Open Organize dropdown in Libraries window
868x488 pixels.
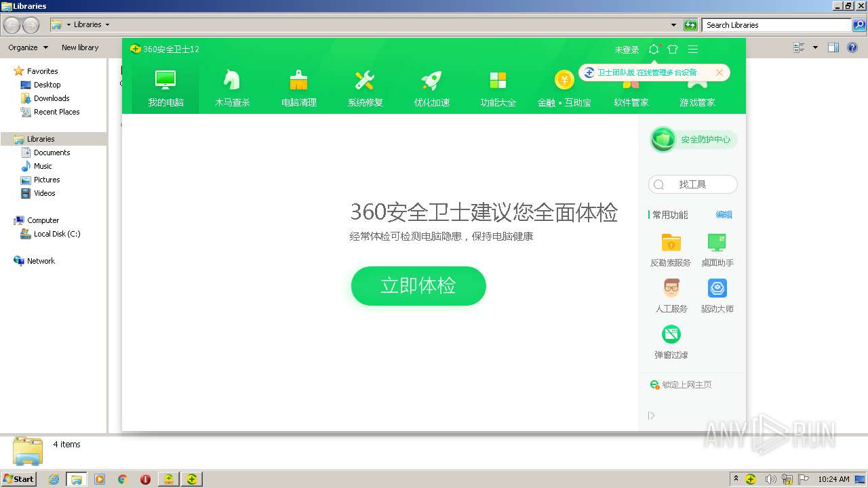(28, 47)
